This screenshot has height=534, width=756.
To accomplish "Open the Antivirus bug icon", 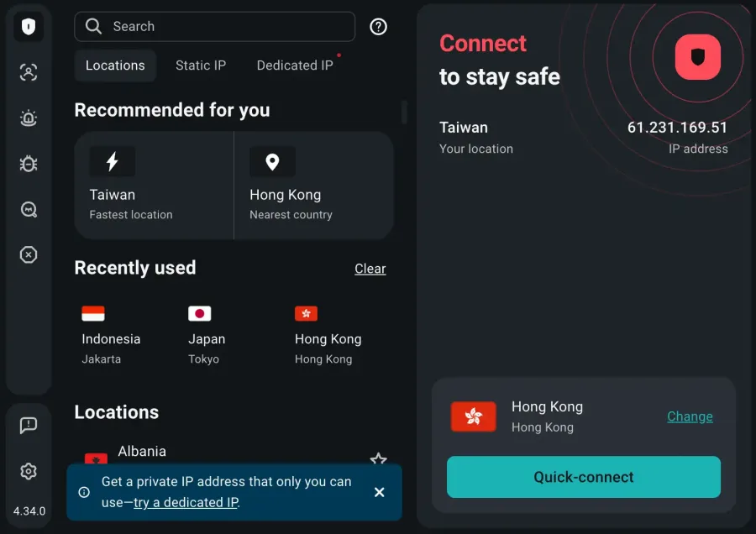I will click(x=29, y=163).
